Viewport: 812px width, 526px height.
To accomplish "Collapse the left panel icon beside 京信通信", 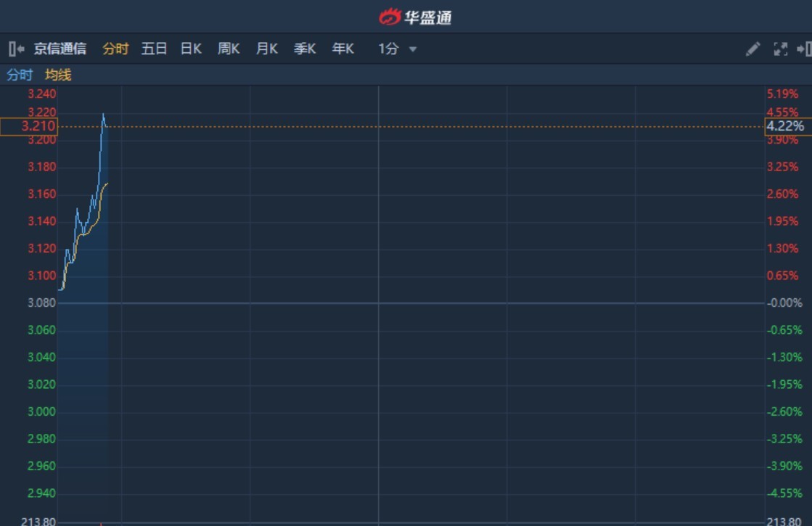I will click(x=17, y=49).
